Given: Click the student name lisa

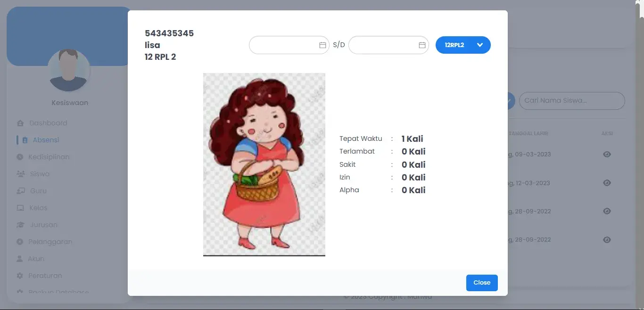Looking at the screenshot, I should [x=152, y=45].
